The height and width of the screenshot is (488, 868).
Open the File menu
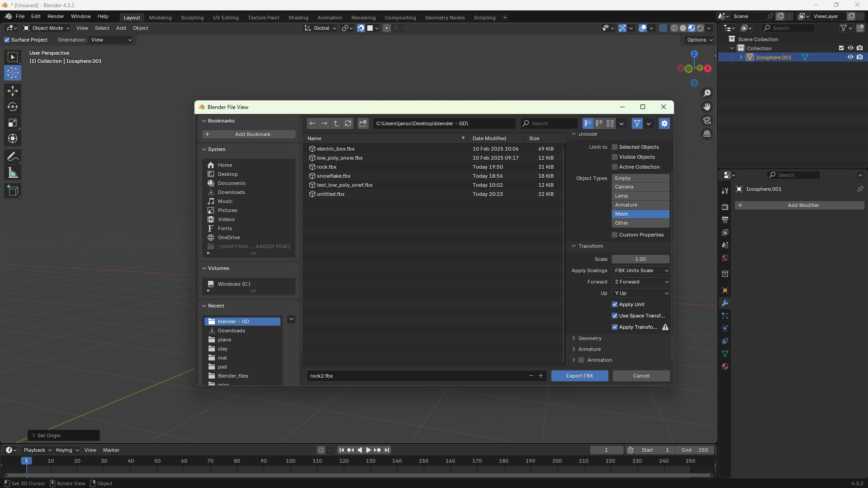coord(20,16)
